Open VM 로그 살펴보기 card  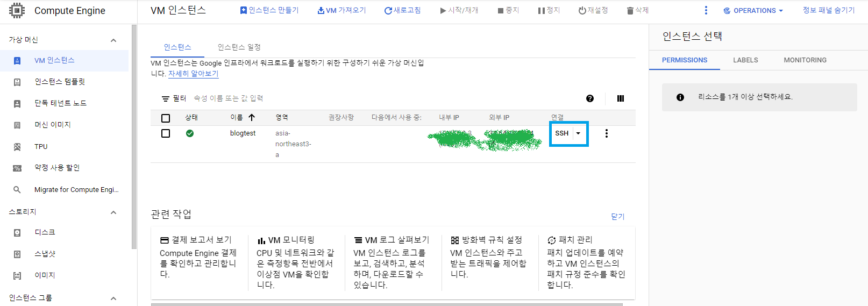393,262
